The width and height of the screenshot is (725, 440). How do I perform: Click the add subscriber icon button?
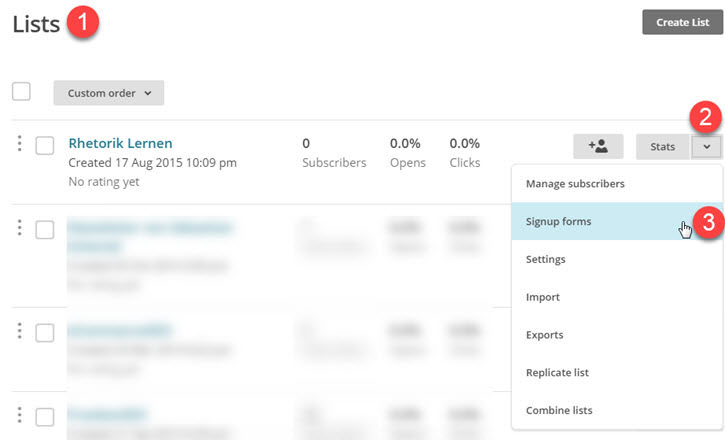(598, 146)
